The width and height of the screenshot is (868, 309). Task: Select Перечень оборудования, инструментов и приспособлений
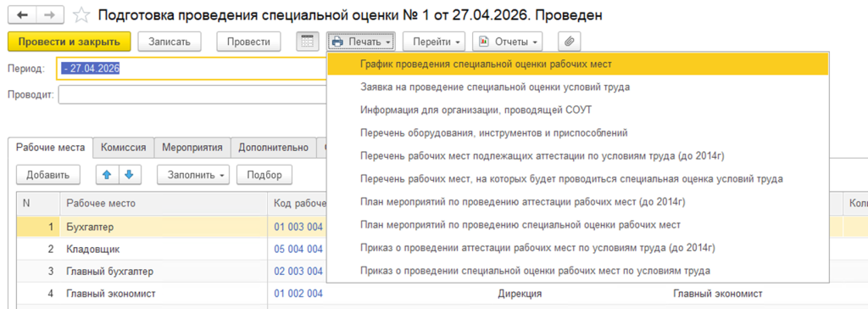click(x=578, y=133)
